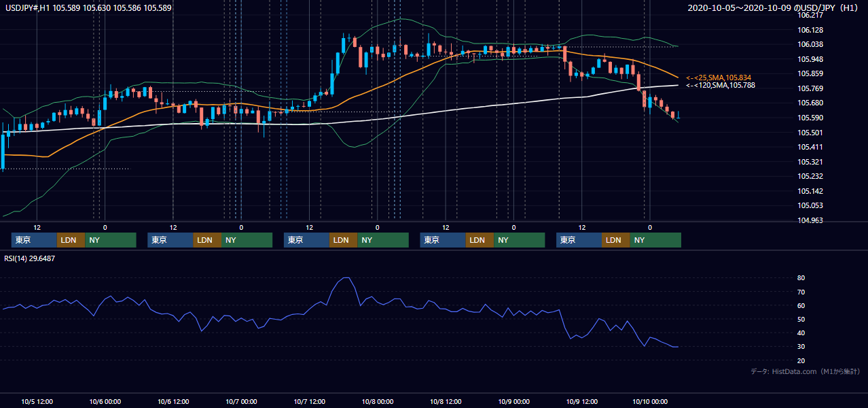Click the 10/7 00:00 date label
The image size is (868, 408).
coord(241,402)
